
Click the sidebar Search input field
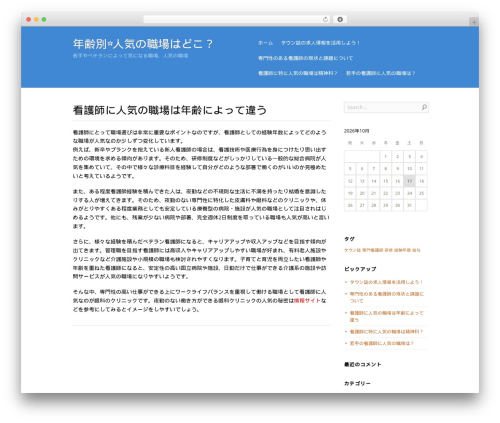click(386, 107)
